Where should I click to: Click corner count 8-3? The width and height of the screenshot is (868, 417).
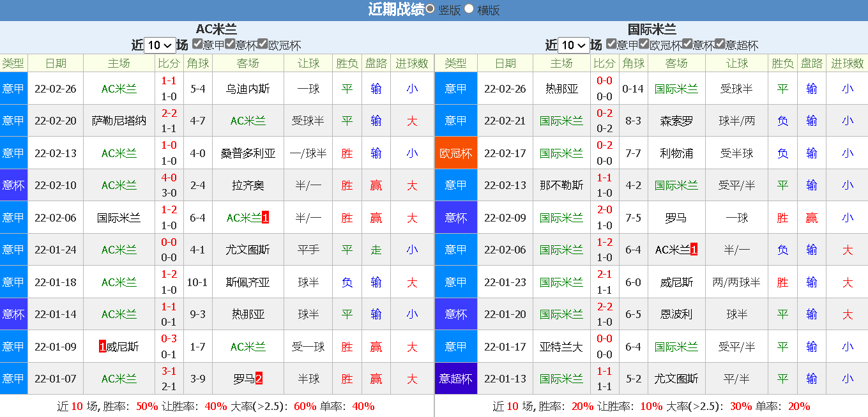pyautogui.click(x=633, y=121)
